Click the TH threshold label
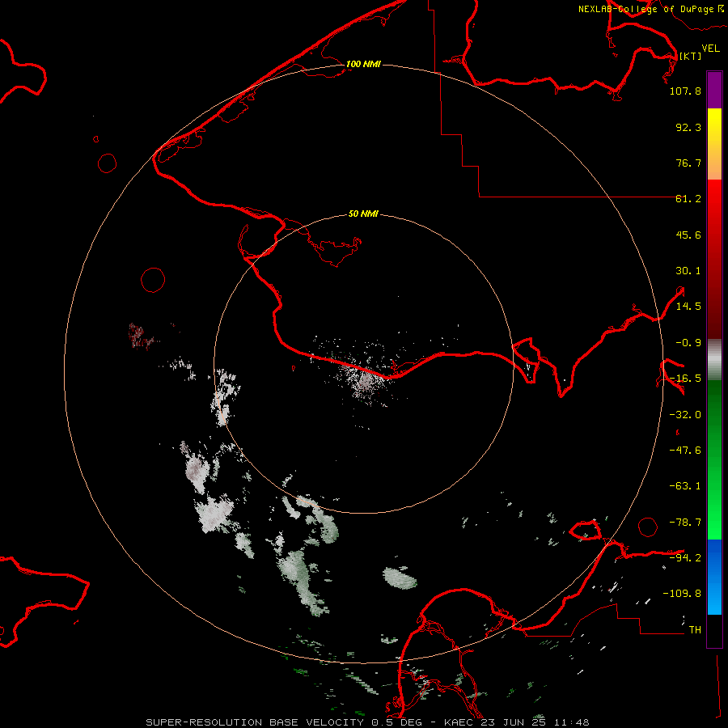The height and width of the screenshot is (728, 728). (x=695, y=630)
